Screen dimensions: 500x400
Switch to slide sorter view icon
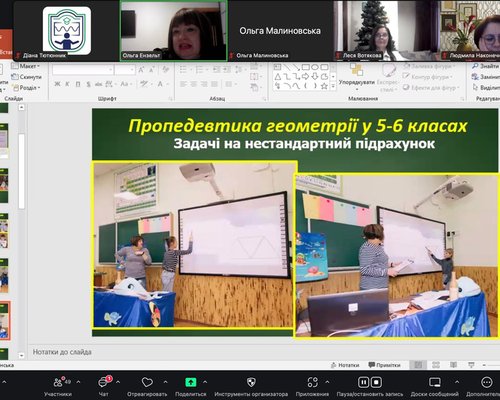point(436,365)
